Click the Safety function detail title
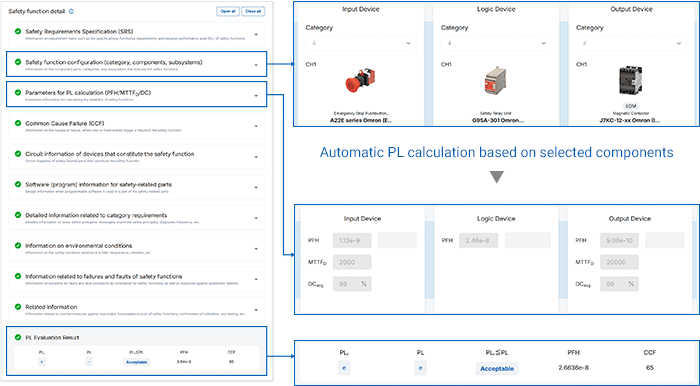 click(37, 12)
